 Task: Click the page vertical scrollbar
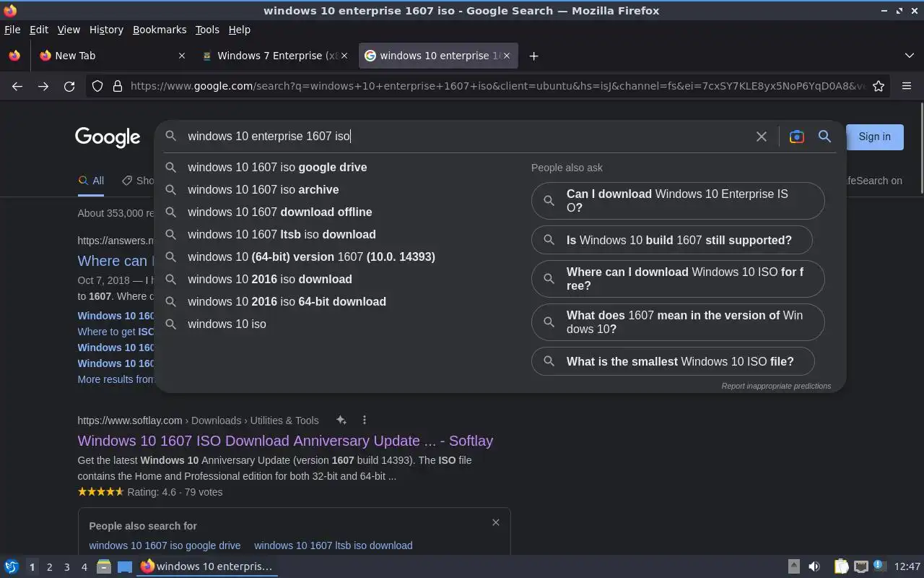(921, 148)
